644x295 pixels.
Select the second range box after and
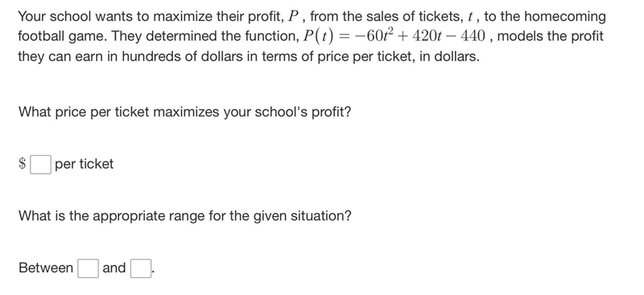point(141,268)
